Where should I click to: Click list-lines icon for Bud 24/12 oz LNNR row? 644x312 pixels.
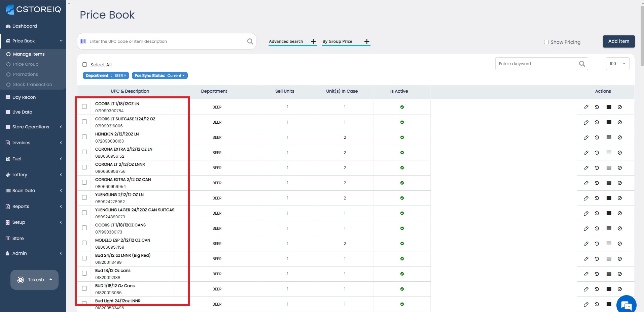click(x=609, y=259)
